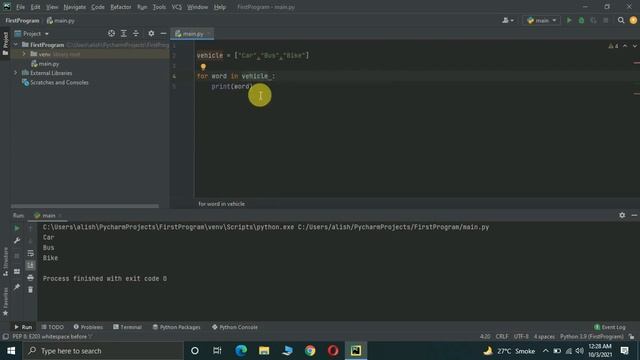This screenshot has width=640, height=360.
Task: Open the Python Packages tool window
Action: [176, 327]
